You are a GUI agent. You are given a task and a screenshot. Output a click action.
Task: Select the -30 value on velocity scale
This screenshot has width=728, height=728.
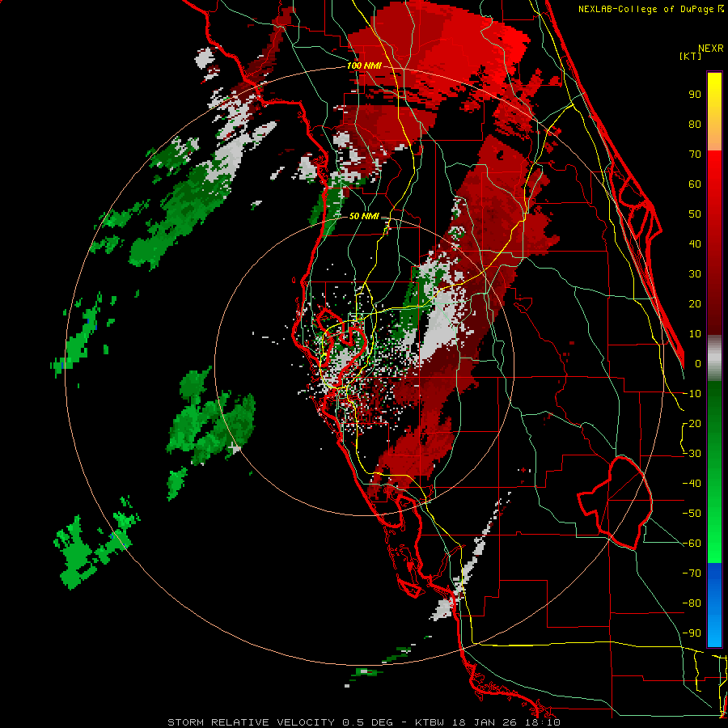click(692, 454)
